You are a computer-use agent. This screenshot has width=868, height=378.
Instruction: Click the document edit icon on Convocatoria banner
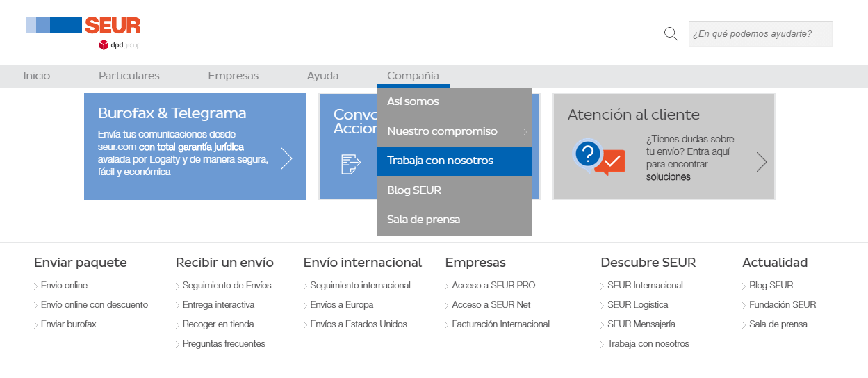[x=351, y=164]
